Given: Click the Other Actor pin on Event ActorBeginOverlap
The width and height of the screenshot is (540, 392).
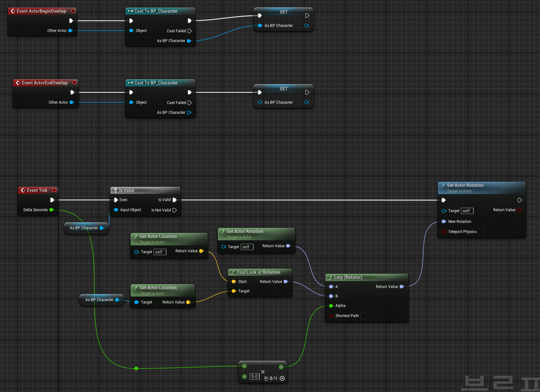Looking at the screenshot, I should coord(71,31).
